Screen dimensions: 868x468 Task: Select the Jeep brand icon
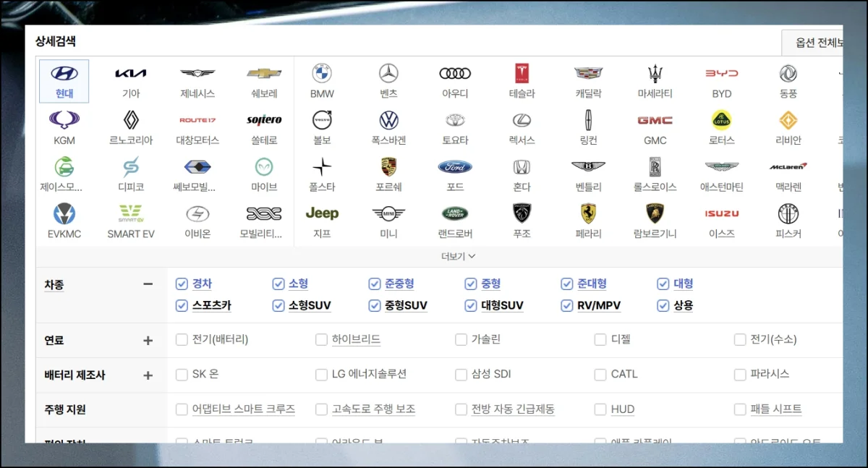coord(322,213)
